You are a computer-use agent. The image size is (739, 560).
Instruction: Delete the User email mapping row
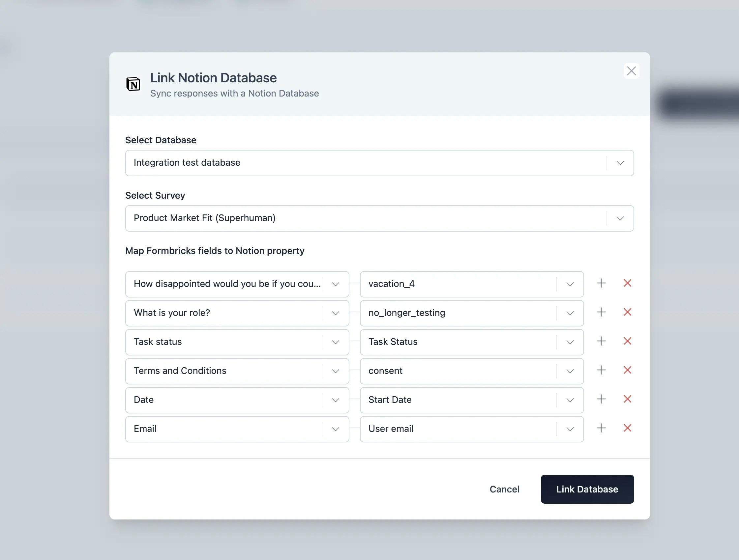[627, 428]
